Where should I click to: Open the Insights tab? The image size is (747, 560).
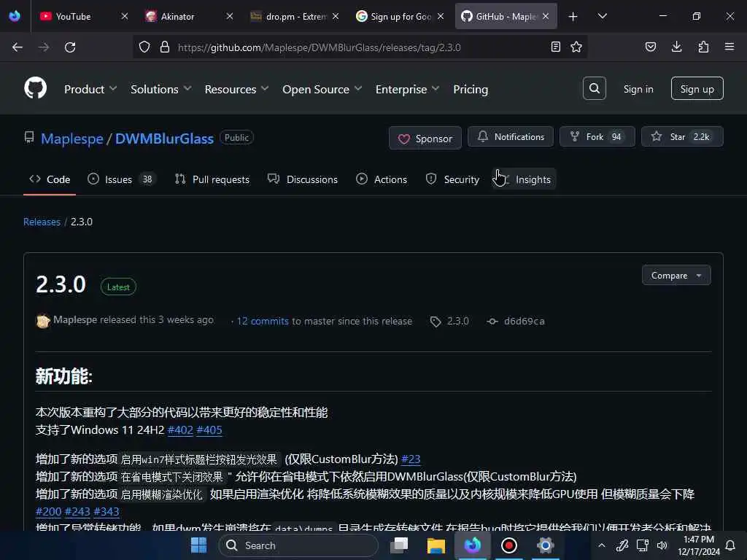(x=524, y=179)
